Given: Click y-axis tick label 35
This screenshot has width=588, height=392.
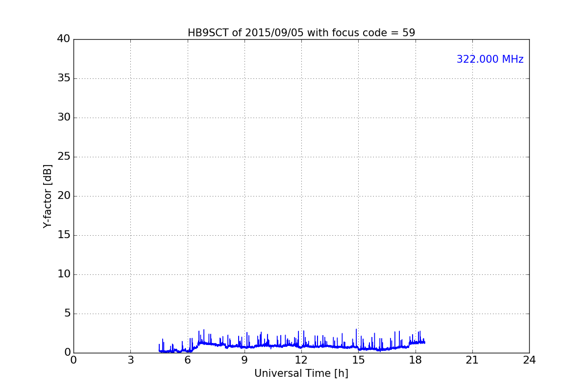Looking at the screenshot, I should tap(64, 78).
